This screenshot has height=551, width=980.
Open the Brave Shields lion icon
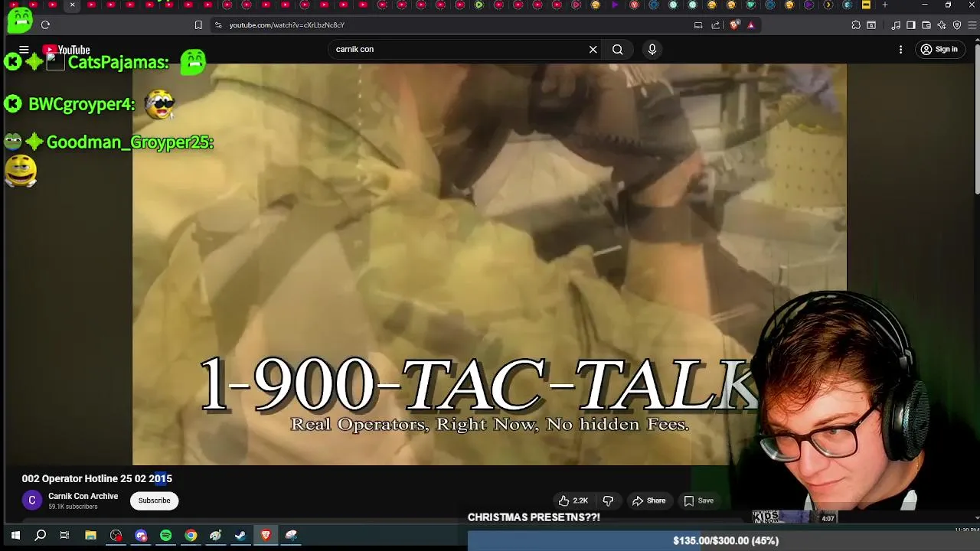tap(735, 25)
